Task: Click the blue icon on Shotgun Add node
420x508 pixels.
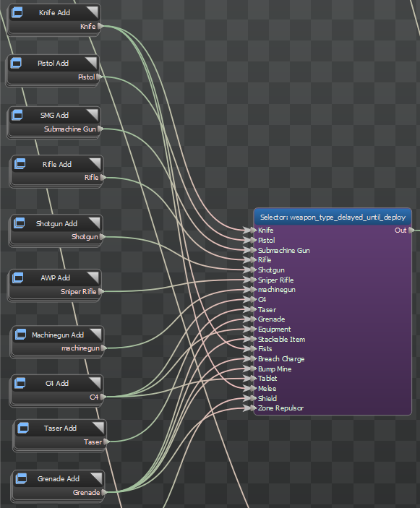Action: click(x=19, y=223)
